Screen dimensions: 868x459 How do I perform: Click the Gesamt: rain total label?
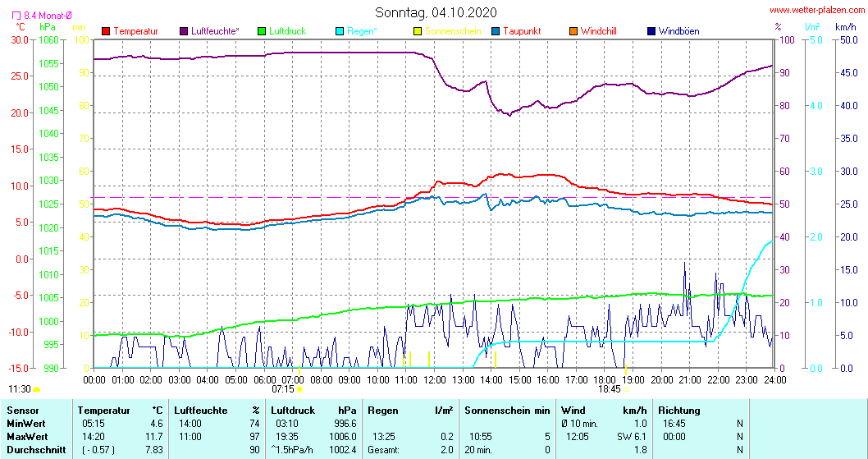click(x=383, y=450)
